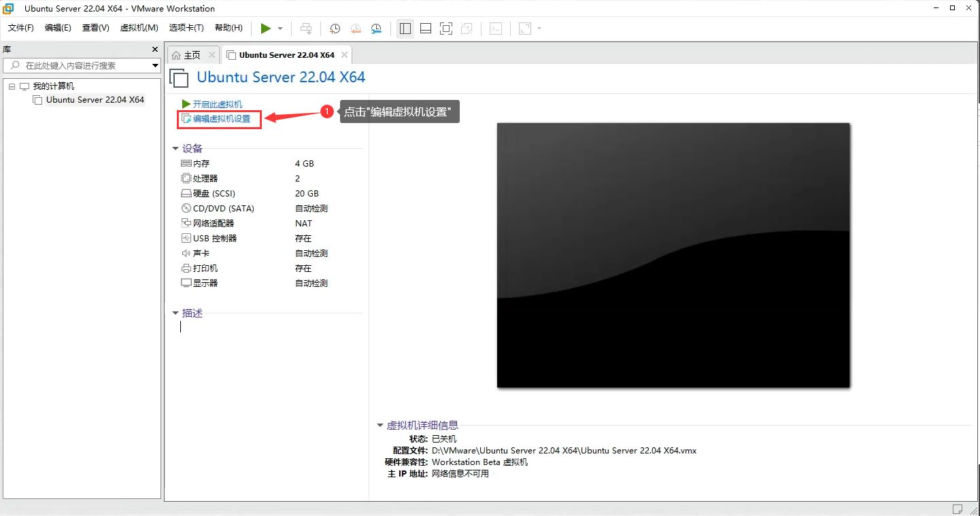Click the 网络信息不可用 IP address value
The height and width of the screenshot is (516, 980).
click(460, 474)
